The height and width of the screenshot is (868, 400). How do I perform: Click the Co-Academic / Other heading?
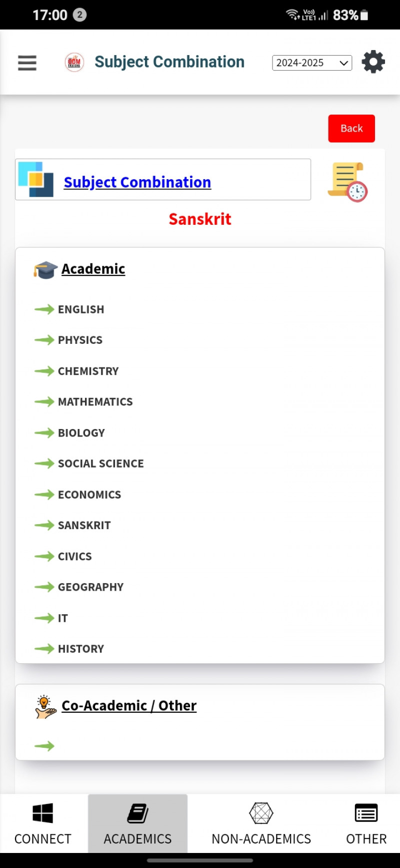pos(129,706)
